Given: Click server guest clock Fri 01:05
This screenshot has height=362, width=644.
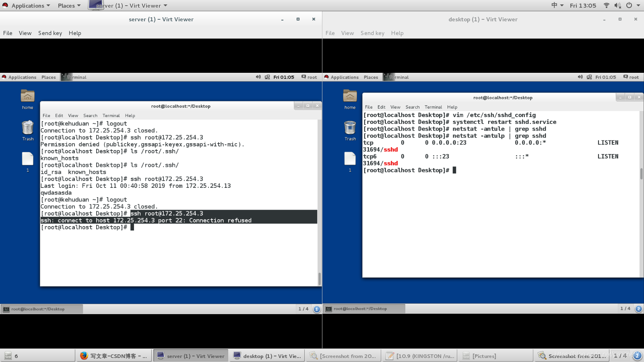Looking at the screenshot, I should pyautogui.click(x=284, y=77).
